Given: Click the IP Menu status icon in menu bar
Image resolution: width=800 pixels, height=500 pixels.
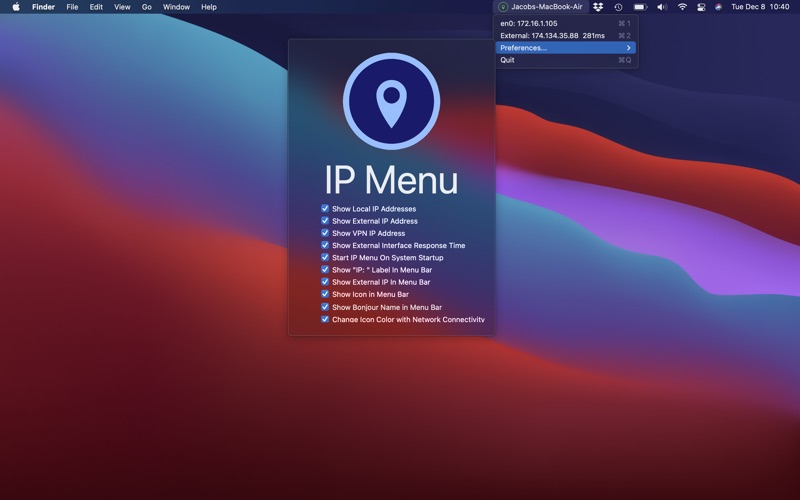Looking at the screenshot, I should [503, 7].
